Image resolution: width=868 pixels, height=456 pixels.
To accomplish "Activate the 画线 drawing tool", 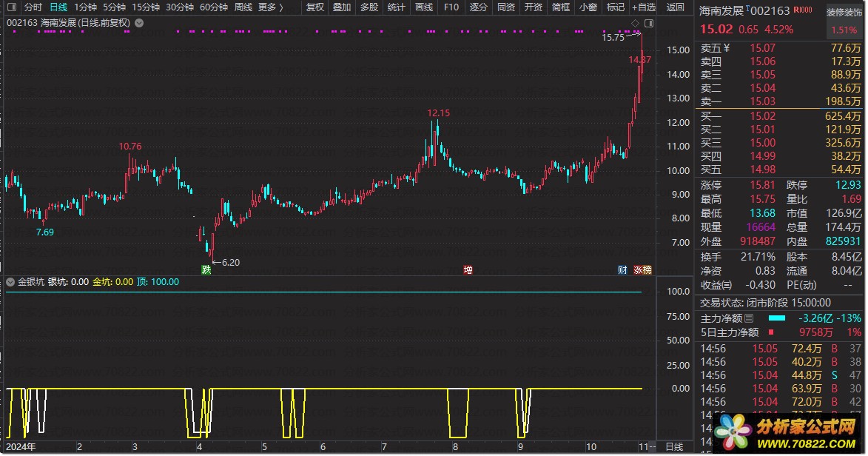I will point(424,7).
